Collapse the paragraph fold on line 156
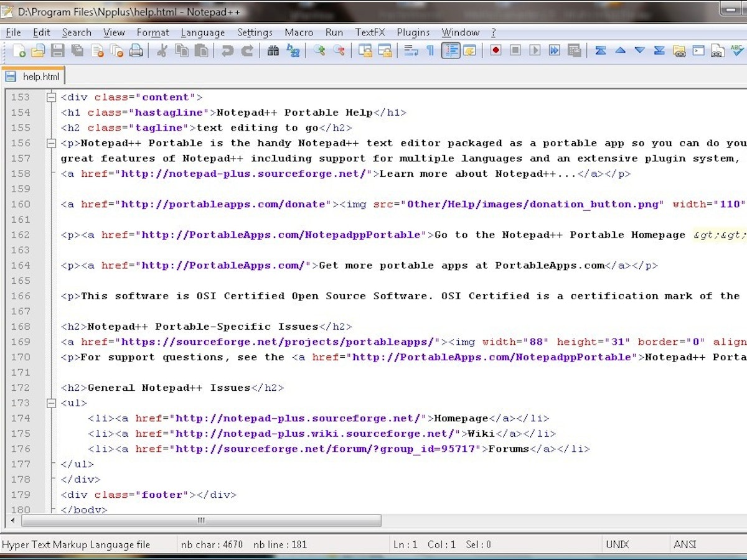This screenshot has height=560, width=747. tap(51, 142)
